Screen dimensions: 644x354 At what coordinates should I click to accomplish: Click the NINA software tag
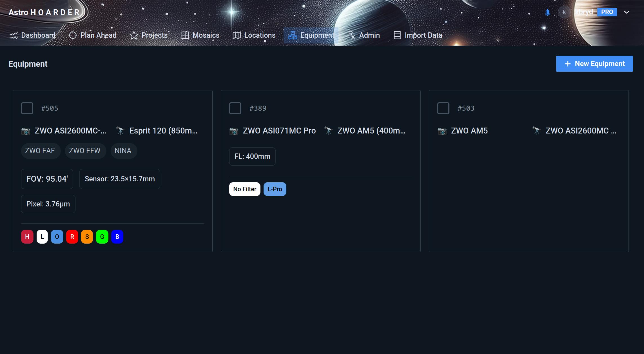pos(123,151)
